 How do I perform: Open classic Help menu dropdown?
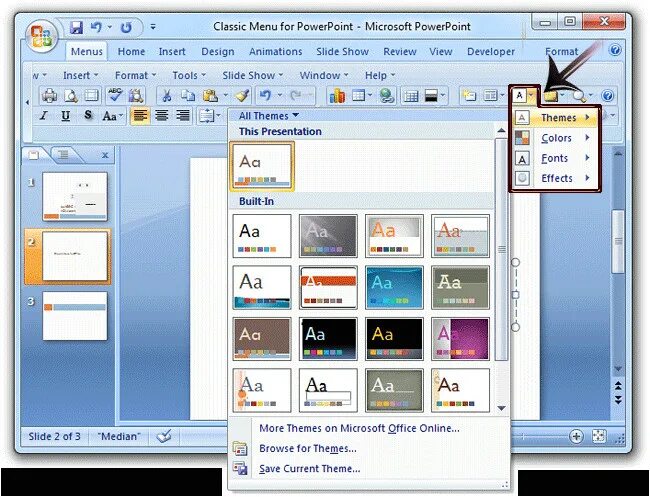coord(380,75)
